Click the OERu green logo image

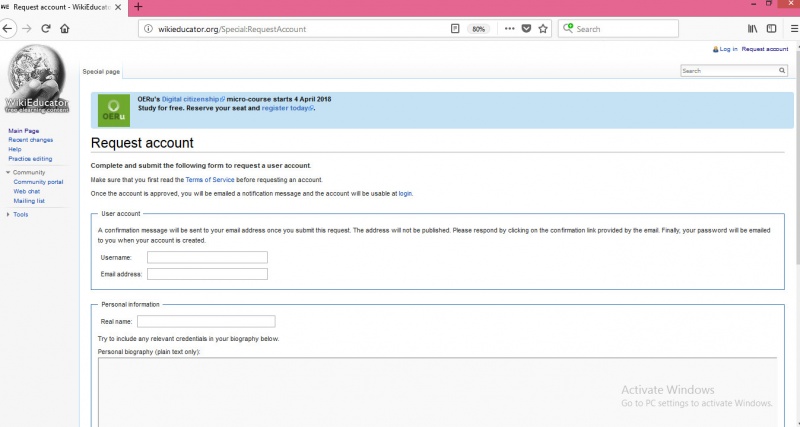[114, 110]
